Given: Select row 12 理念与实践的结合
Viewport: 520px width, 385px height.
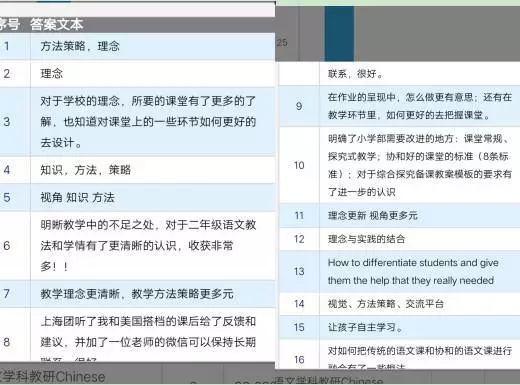Looking at the screenshot, I should [x=400, y=239].
